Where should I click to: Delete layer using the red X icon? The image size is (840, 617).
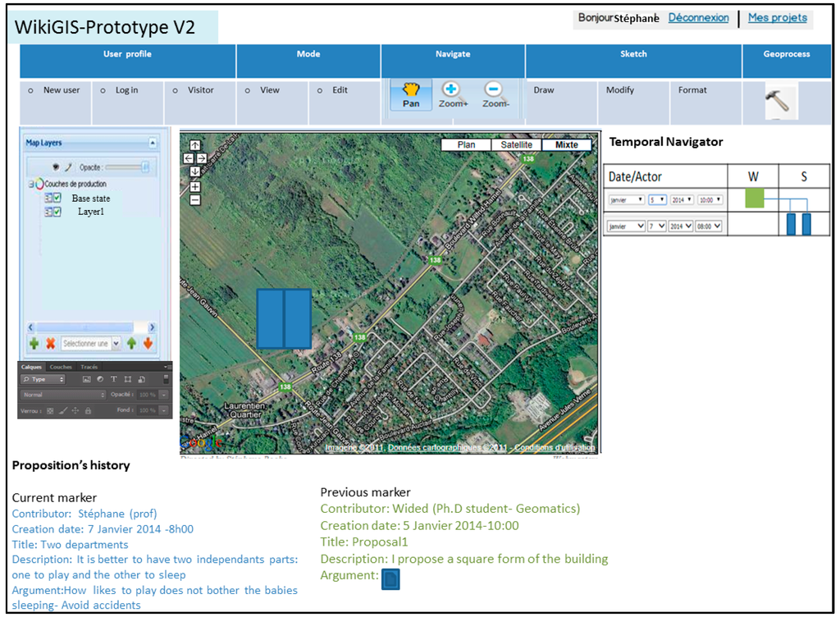pos(50,344)
